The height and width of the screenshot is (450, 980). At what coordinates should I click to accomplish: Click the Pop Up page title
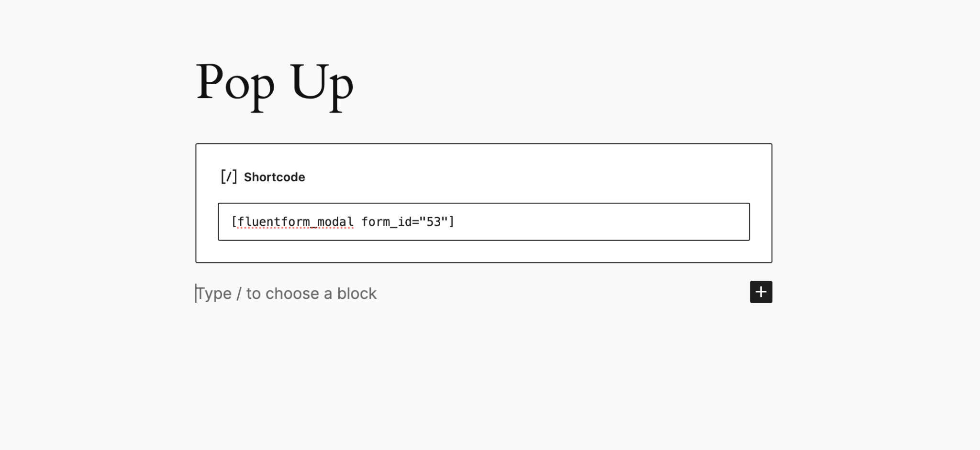[275, 86]
